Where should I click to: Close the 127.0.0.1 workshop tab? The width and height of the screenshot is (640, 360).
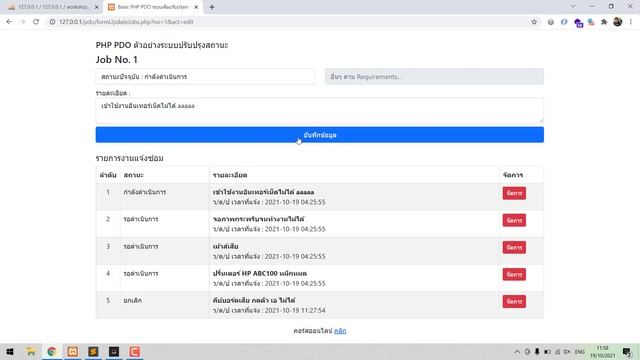[96, 7]
